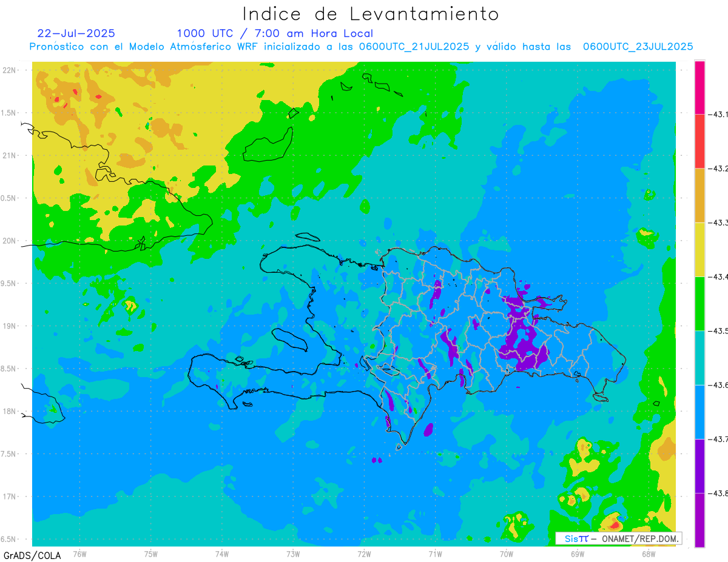Click the '-43.7' color scale value
This screenshot has width=728, height=562.
[x=718, y=439]
